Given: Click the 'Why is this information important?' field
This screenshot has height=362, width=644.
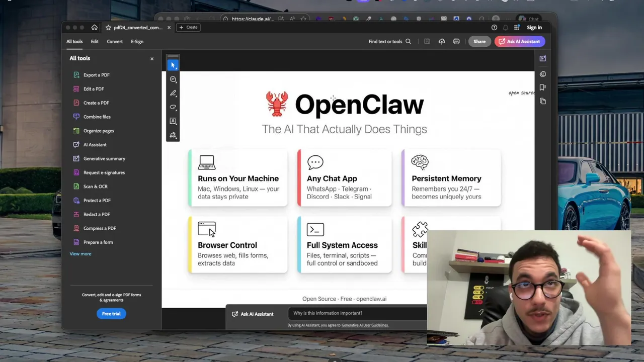Looking at the screenshot, I should (x=357, y=313).
